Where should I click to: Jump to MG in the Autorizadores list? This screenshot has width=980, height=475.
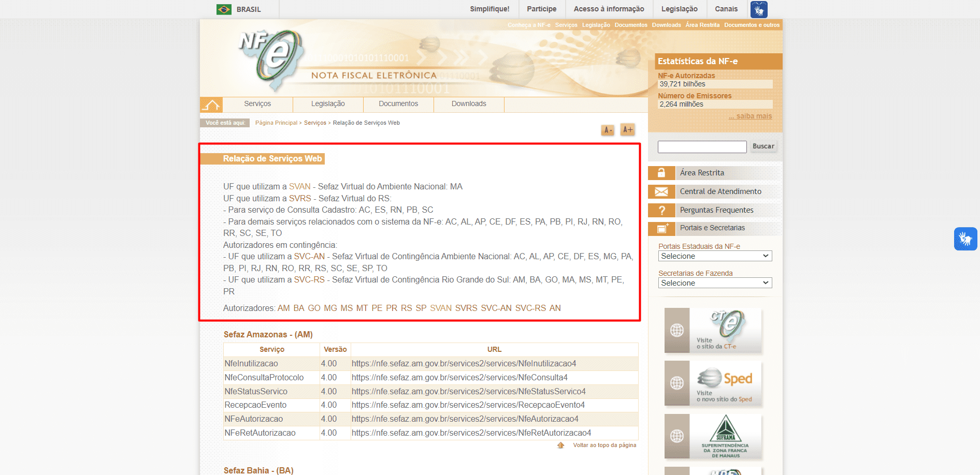pyautogui.click(x=330, y=308)
